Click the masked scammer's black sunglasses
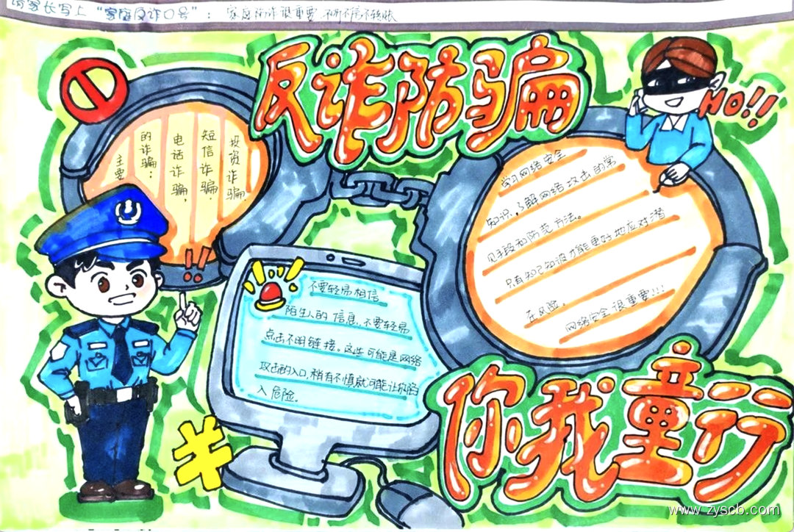This screenshot has width=794, height=532. 674,82
